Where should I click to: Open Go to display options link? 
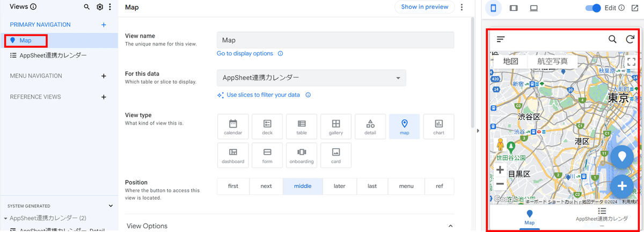pos(245,54)
